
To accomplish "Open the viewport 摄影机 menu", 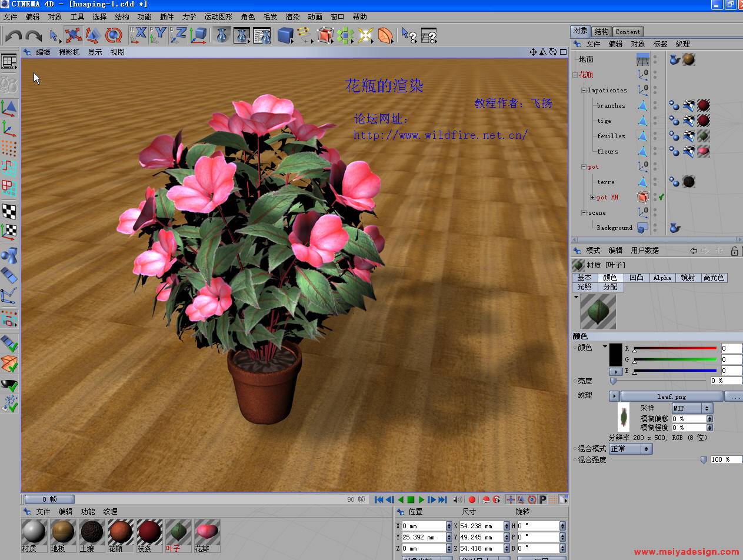I will pos(69,52).
